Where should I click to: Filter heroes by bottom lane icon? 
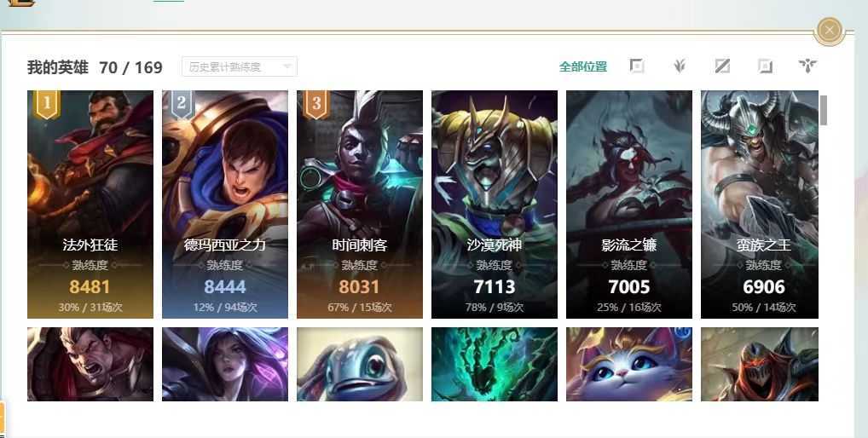tap(765, 66)
